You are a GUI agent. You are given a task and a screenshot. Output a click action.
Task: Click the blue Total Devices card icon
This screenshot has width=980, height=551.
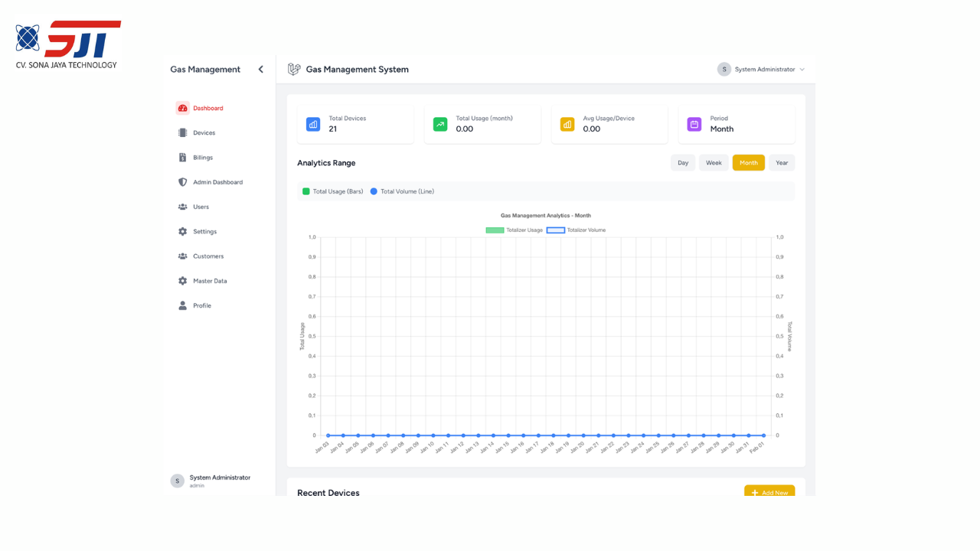pyautogui.click(x=313, y=124)
